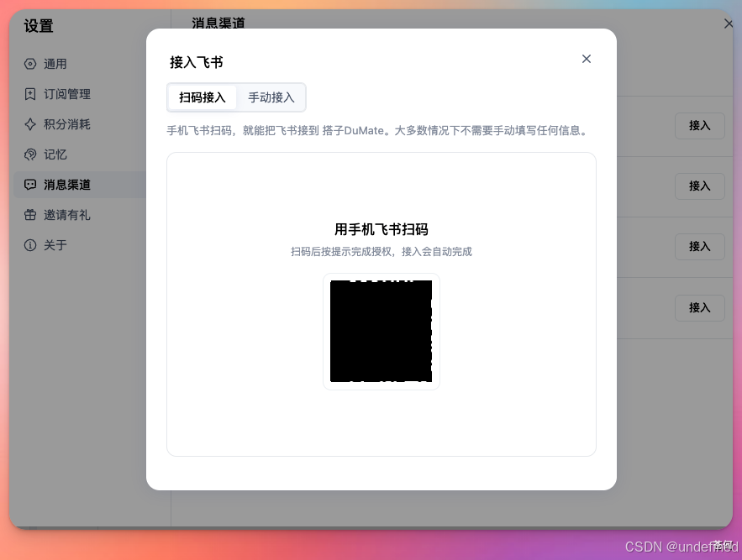Click the 扫码后按提示完成授权 instruction text
The image size is (742, 560).
[x=381, y=252]
